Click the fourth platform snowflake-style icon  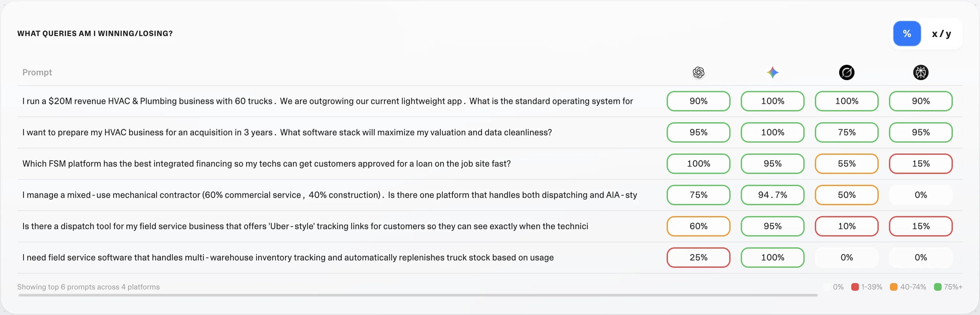(x=920, y=72)
